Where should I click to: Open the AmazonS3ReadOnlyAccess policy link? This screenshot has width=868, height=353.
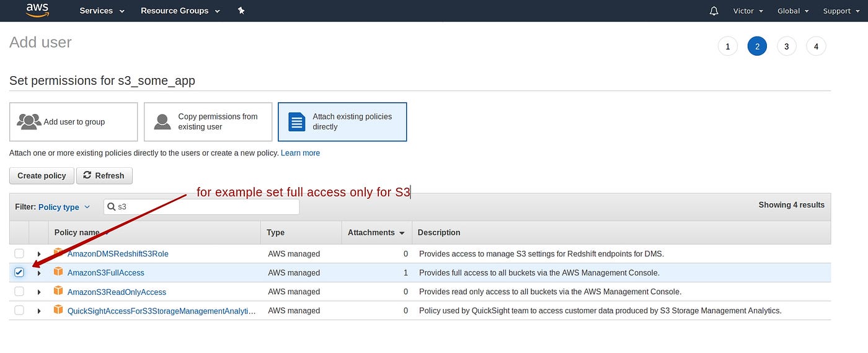[x=117, y=292]
